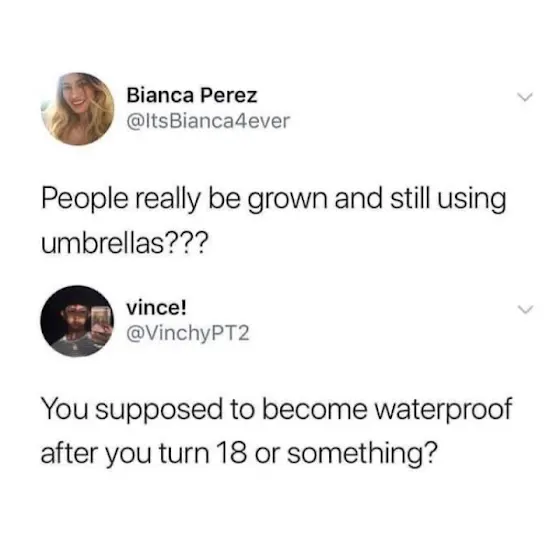The width and height of the screenshot is (560, 560).
Task: Open the @VinchyPT2 handle
Action: [188, 333]
